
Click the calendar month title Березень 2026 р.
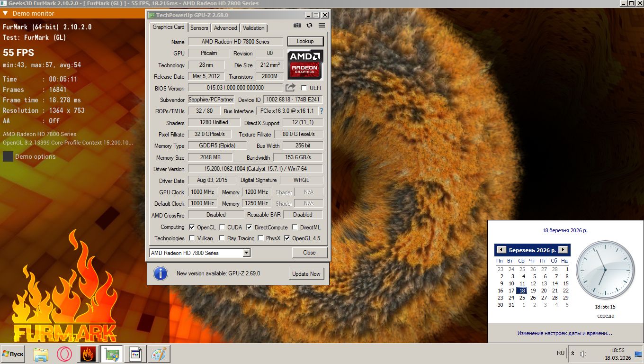(532, 250)
